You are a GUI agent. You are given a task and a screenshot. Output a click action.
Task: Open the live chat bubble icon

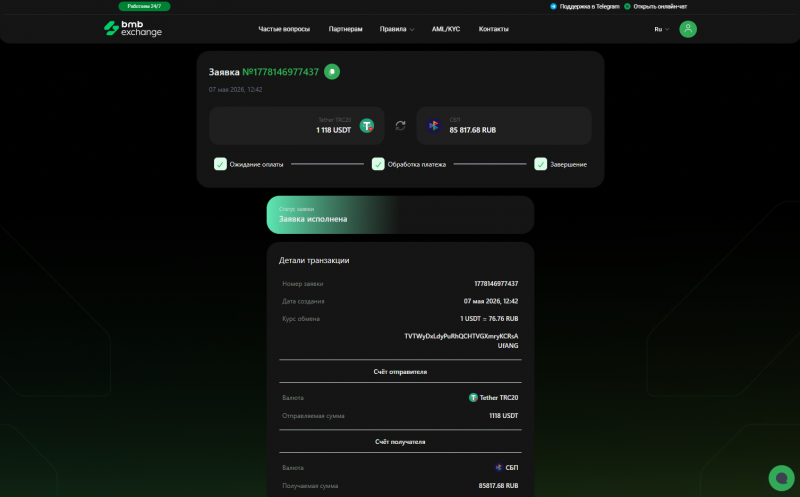click(782, 478)
